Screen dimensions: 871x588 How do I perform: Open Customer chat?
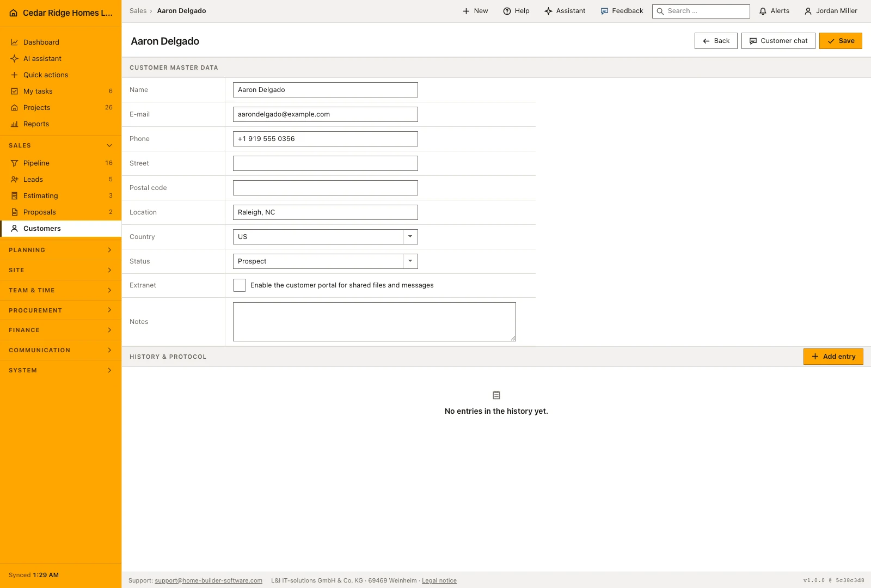(x=778, y=41)
